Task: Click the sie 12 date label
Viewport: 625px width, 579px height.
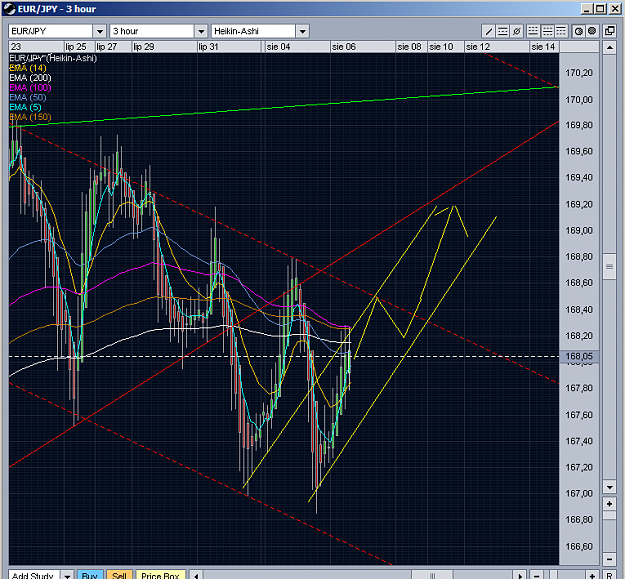Action: click(x=478, y=47)
